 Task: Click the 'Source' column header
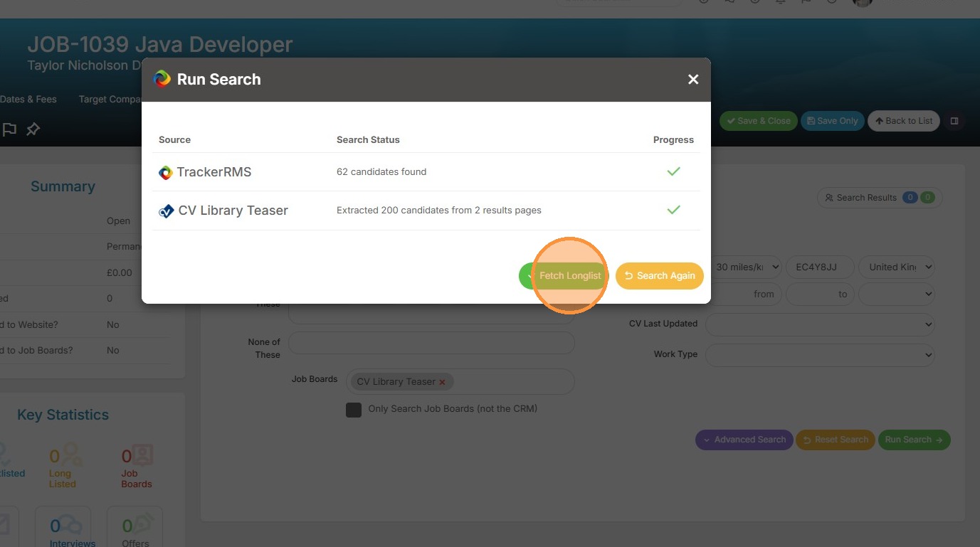pyautogui.click(x=174, y=139)
